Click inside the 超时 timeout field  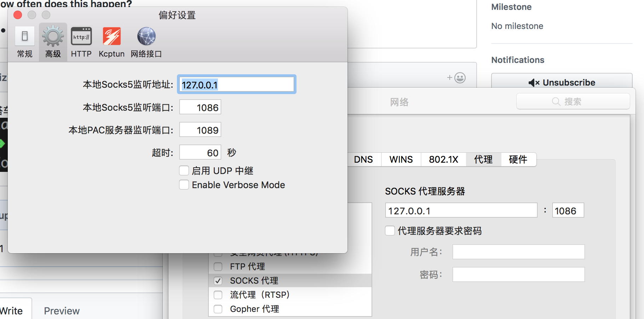pyautogui.click(x=200, y=152)
